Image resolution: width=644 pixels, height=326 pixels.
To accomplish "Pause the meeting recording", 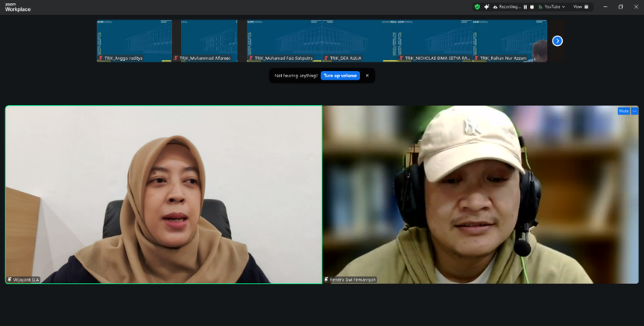I will point(525,7).
